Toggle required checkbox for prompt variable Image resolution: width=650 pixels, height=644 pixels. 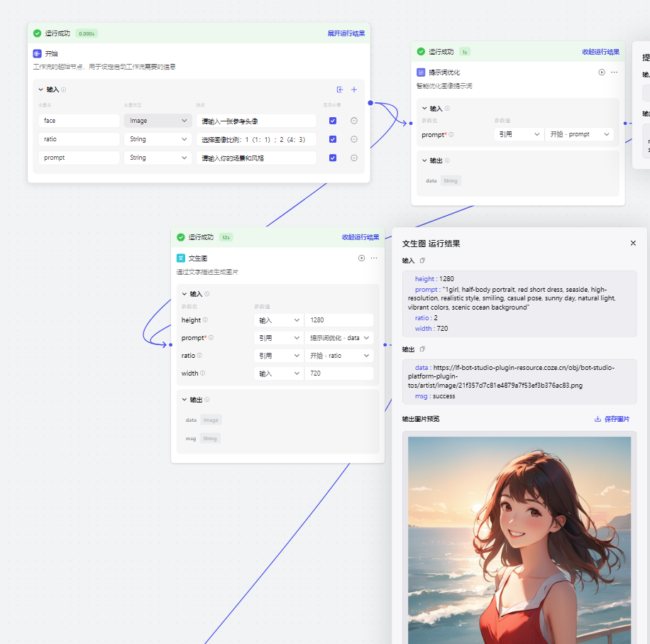pos(333,158)
